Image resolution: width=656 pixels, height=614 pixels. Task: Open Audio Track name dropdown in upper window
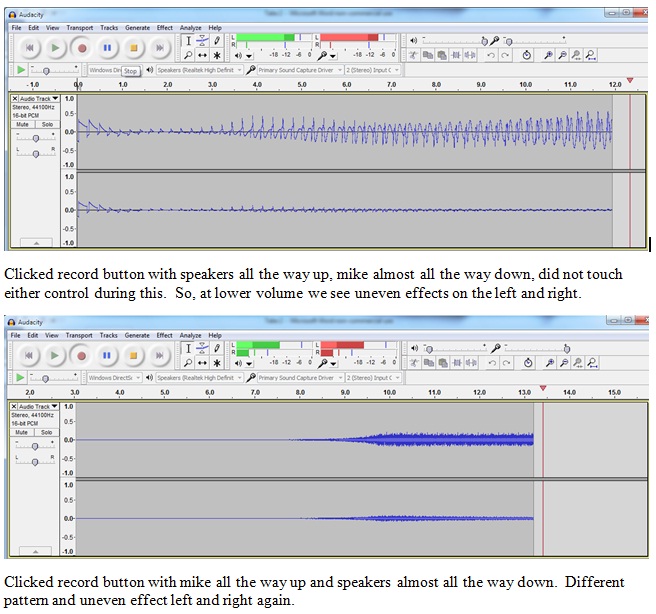[x=39, y=99]
